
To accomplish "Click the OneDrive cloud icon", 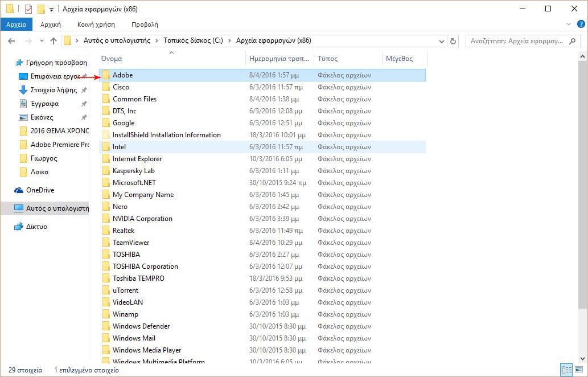I will [19, 190].
